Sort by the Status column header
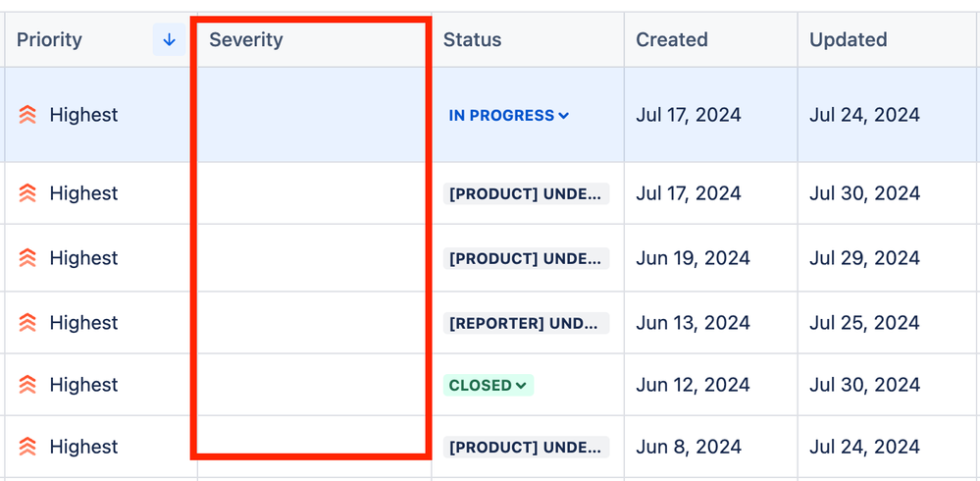This screenshot has height=481, width=980. 473,39
